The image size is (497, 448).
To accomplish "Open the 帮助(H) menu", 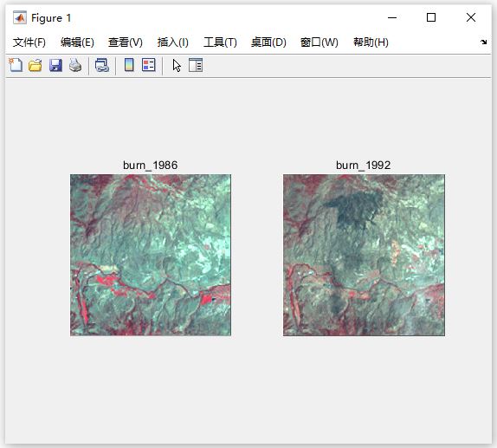I will [x=371, y=42].
